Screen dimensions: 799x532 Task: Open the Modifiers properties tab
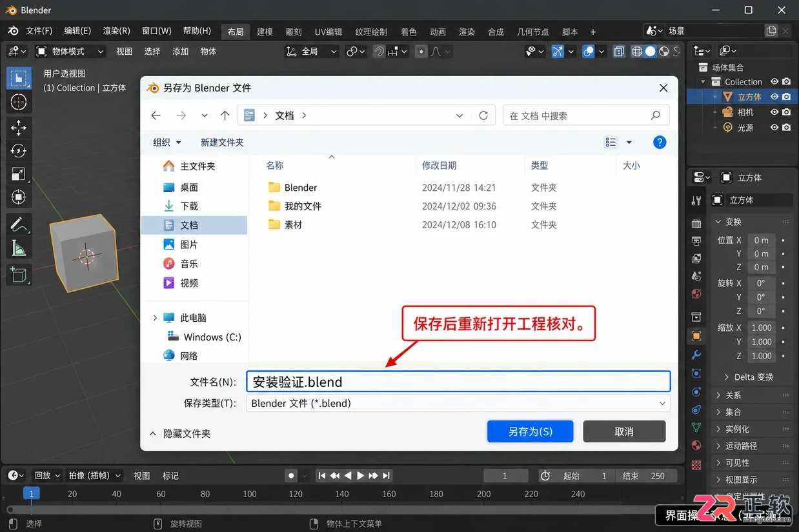[x=696, y=355]
